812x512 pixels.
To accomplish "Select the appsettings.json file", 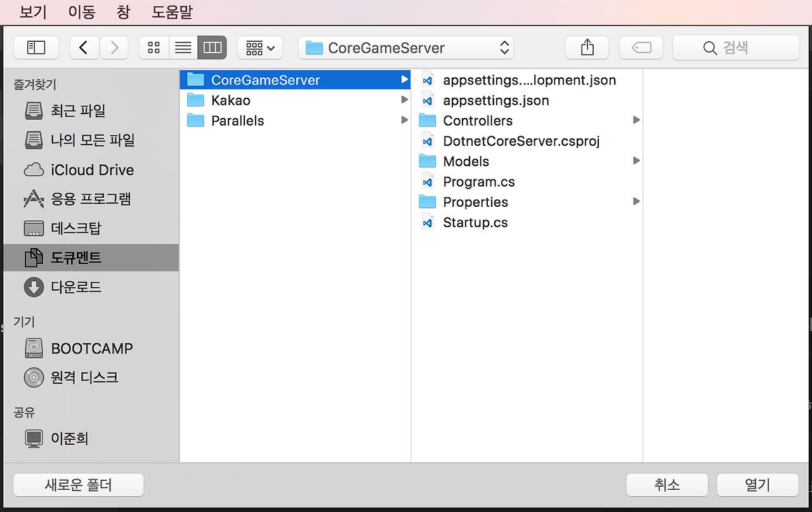I will [528, 100].
